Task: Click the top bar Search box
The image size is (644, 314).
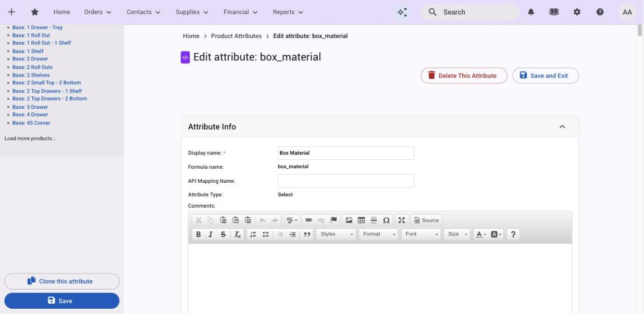Action: [x=469, y=12]
